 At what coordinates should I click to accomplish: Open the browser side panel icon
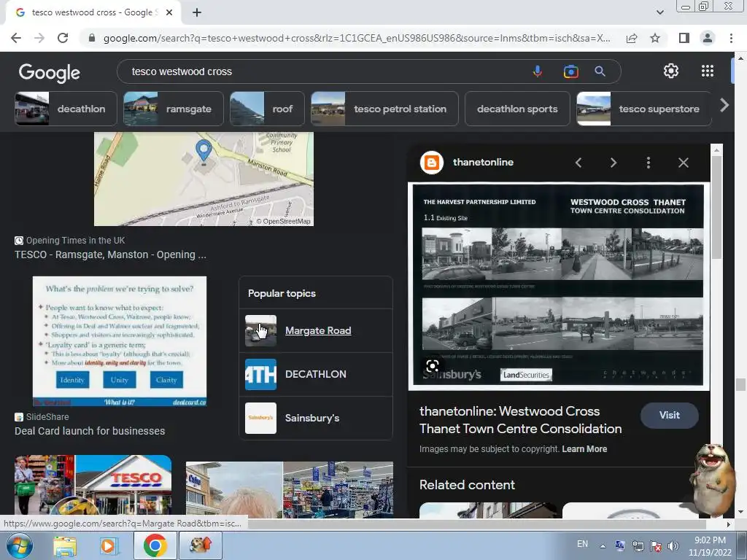(x=684, y=38)
